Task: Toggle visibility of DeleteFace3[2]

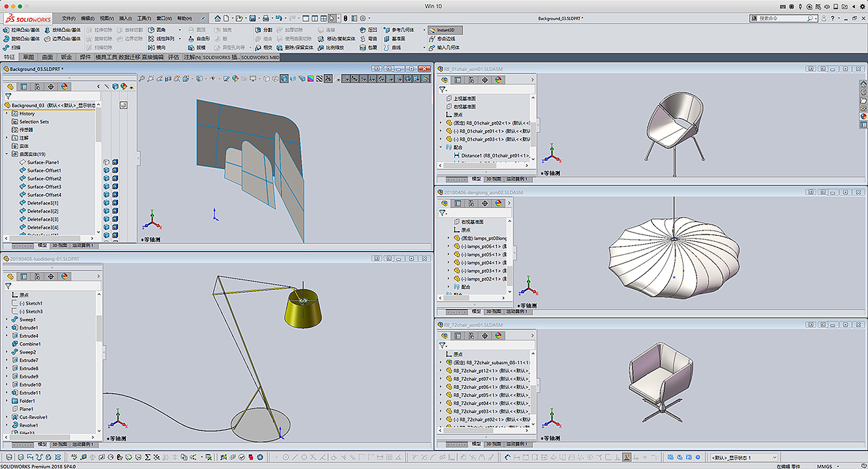Action: pos(106,211)
